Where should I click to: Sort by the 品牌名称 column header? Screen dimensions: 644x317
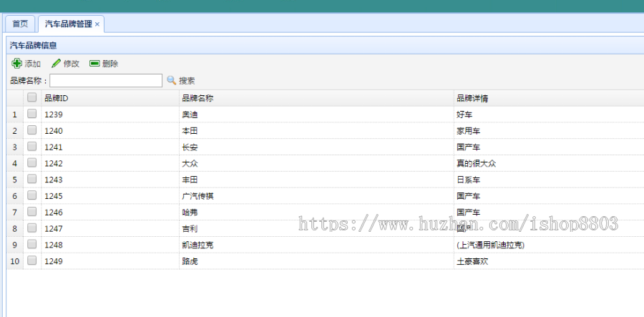(x=316, y=98)
